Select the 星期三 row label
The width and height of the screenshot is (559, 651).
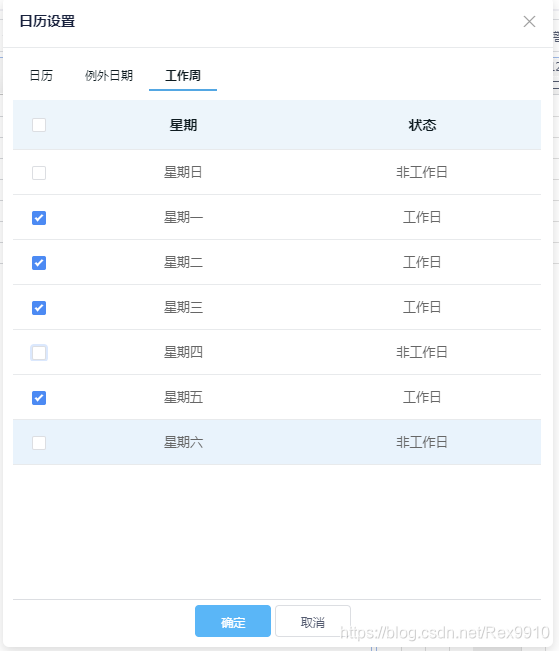point(183,307)
